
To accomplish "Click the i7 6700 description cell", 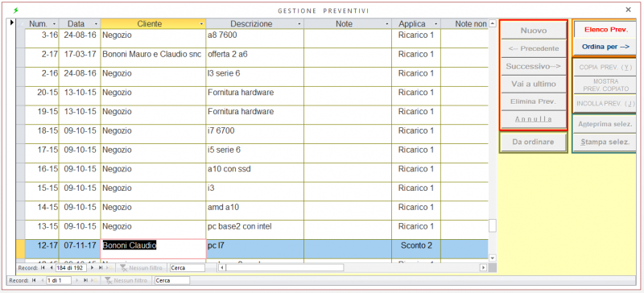I will (255, 134).
